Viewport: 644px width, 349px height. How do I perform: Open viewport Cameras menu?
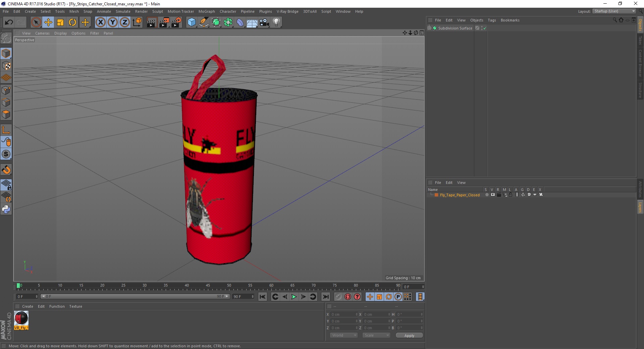pos(42,33)
